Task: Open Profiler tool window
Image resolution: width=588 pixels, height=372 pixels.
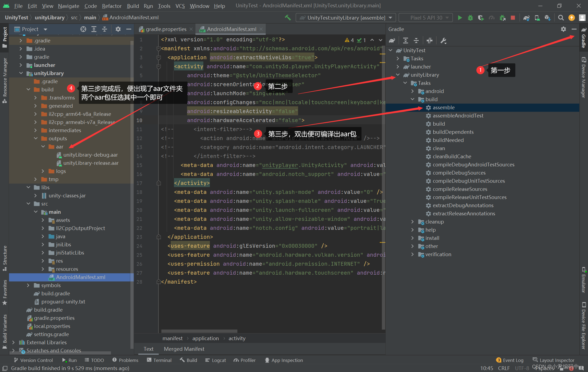Action: click(244, 360)
